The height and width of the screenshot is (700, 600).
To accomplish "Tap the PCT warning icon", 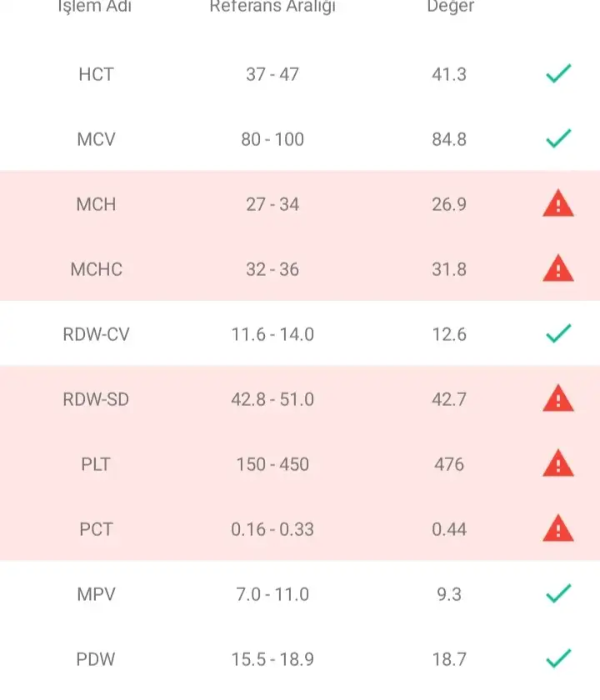I will coord(558,528).
